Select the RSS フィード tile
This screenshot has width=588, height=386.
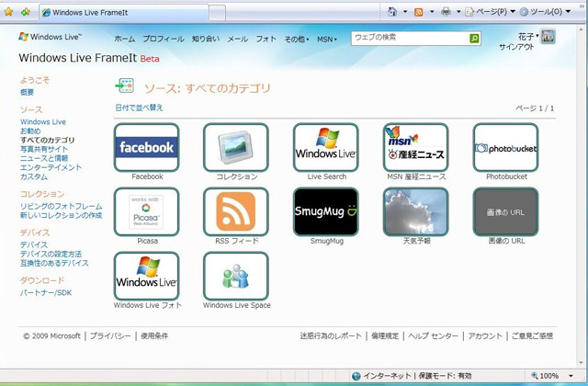point(236,212)
